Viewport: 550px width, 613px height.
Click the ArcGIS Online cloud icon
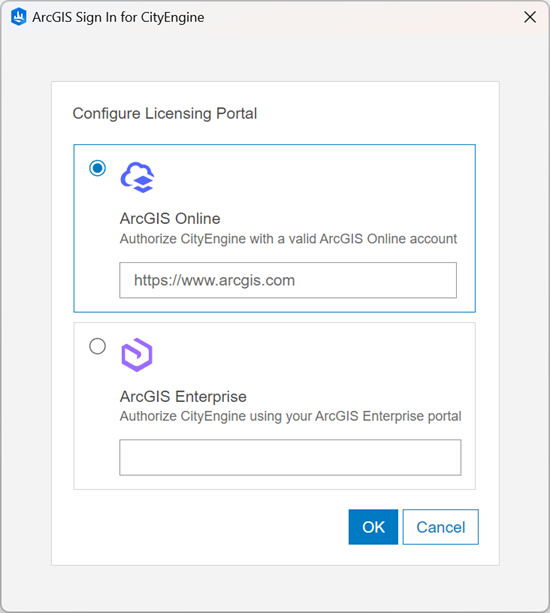[x=137, y=177]
